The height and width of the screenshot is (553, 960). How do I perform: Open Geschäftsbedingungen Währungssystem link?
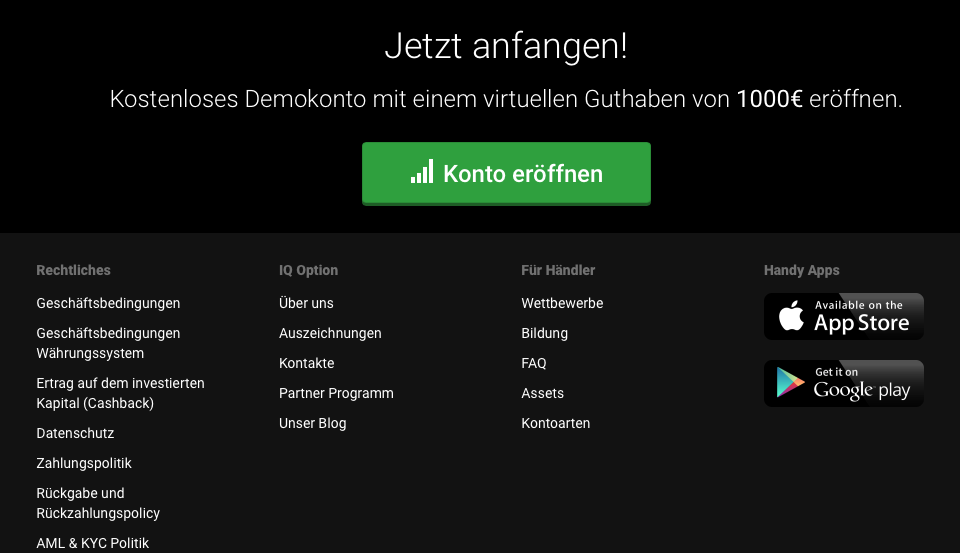click(x=108, y=343)
